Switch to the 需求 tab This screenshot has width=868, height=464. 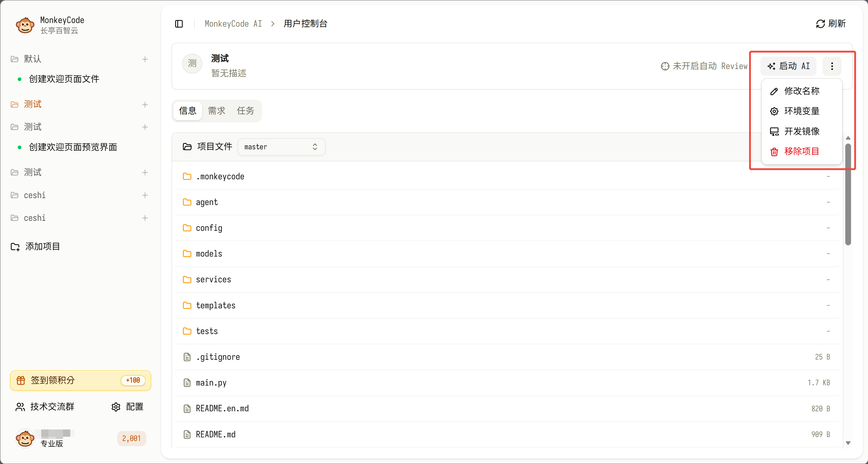[x=216, y=111]
